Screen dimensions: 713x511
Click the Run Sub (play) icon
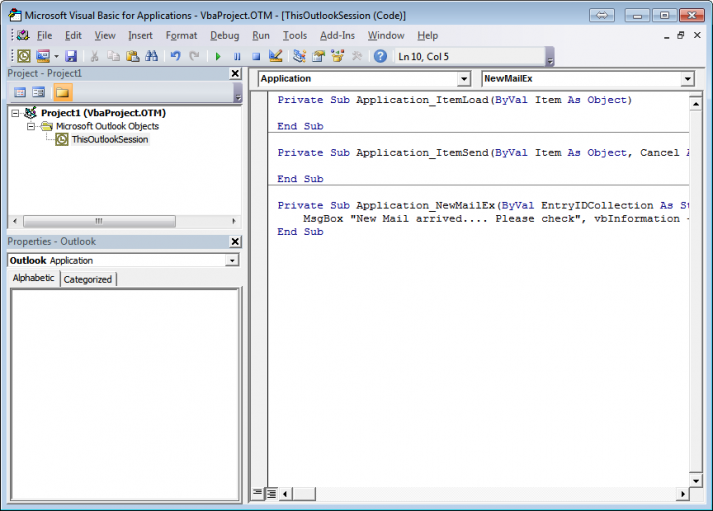click(219, 57)
